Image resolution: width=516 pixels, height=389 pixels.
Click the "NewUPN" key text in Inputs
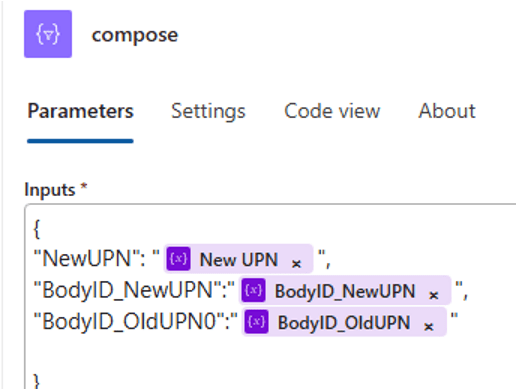87,258
